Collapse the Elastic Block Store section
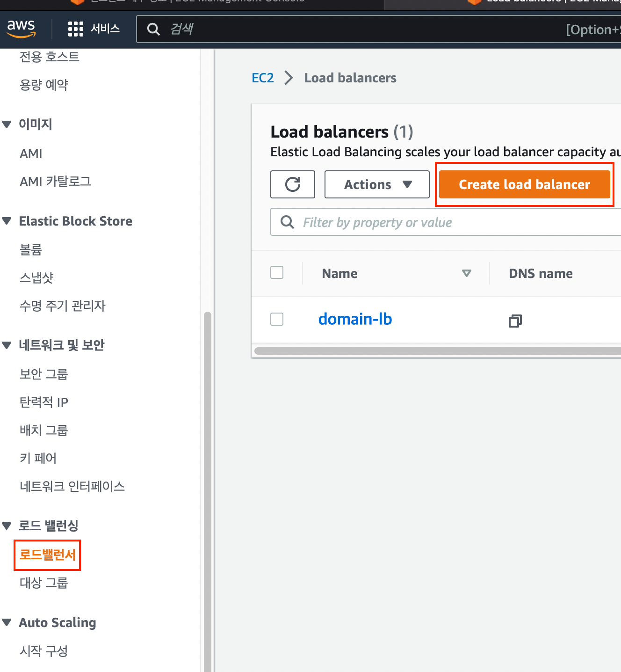621x672 pixels. (x=7, y=221)
